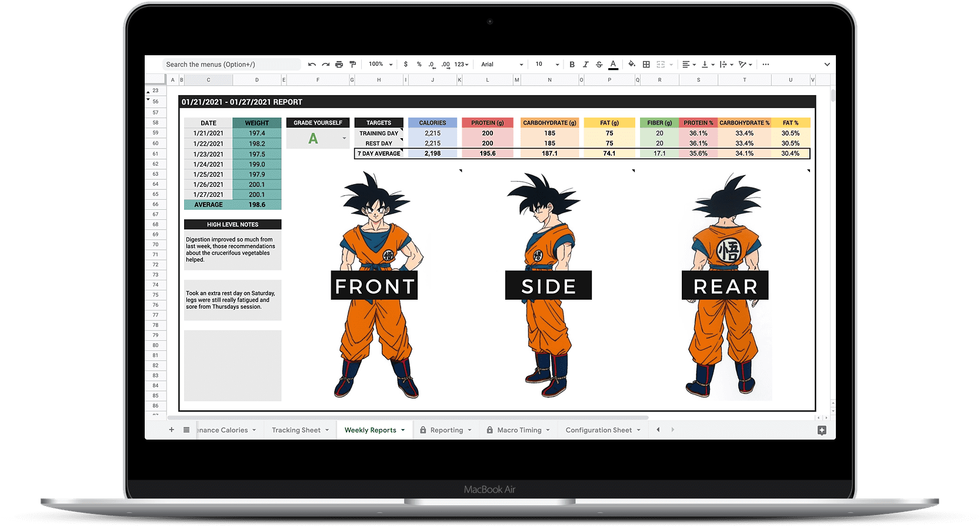Select the 7 DAY AVERAGE calories 2,198
This screenshot has width=980, height=526.
(x=432, y=153)
